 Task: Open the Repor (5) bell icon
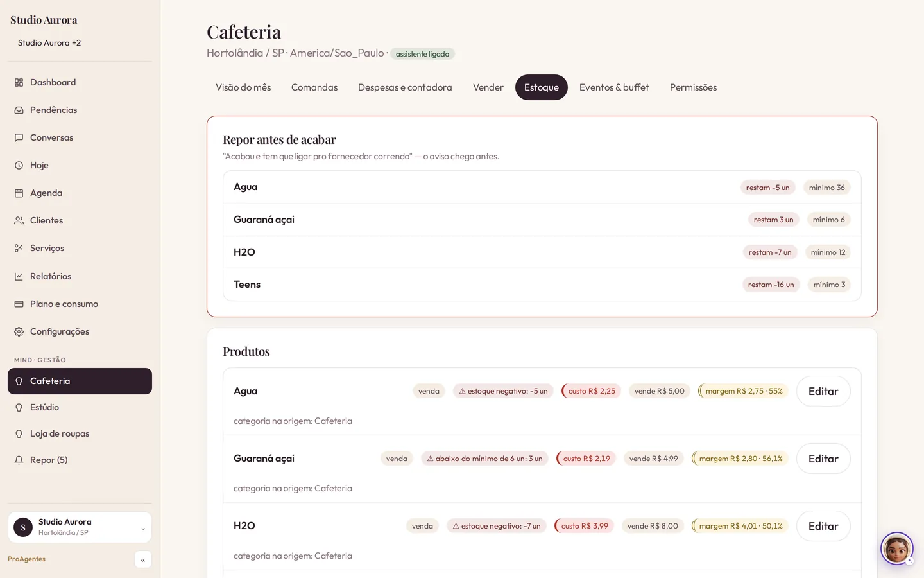(19, 460)
